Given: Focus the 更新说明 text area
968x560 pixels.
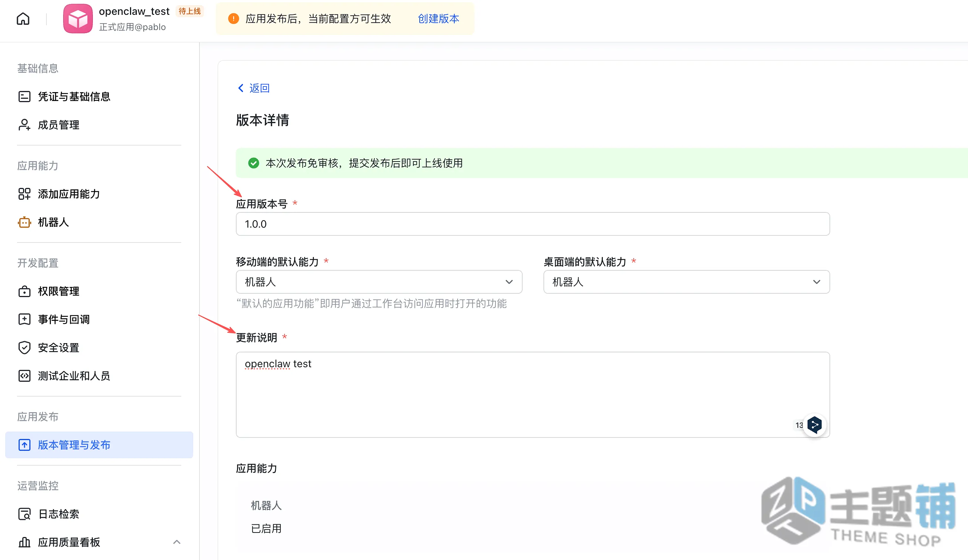Looking at the screenshot, I should tap(533, 394).
